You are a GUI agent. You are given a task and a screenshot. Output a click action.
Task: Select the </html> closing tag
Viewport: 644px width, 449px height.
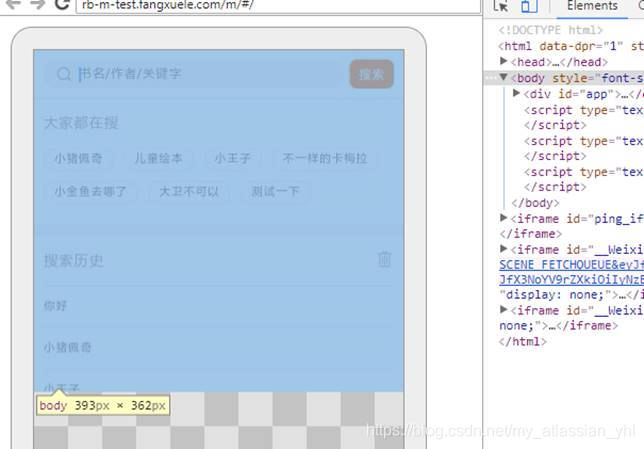(523, 341)
